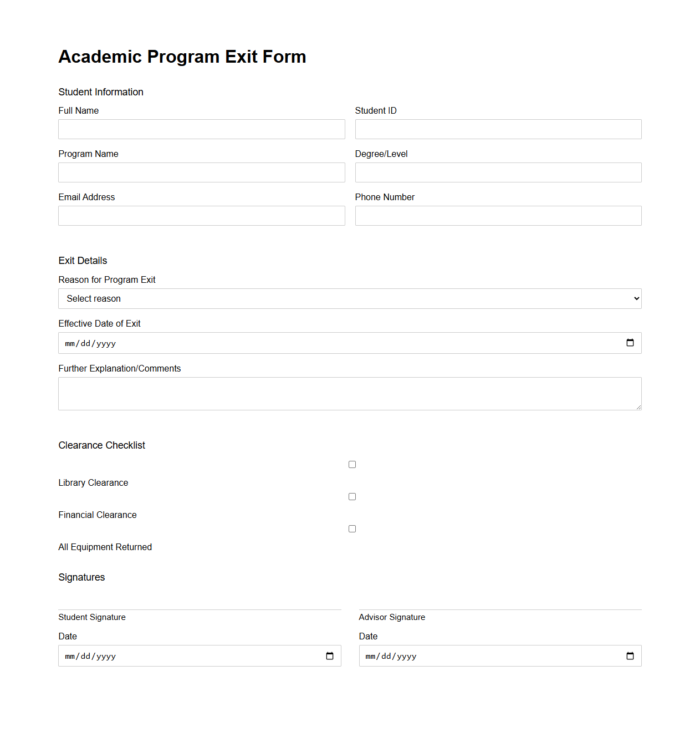Check the Library Clearance checkbox
This screenshot has height=732, width=700.
(x=352, y=464)
